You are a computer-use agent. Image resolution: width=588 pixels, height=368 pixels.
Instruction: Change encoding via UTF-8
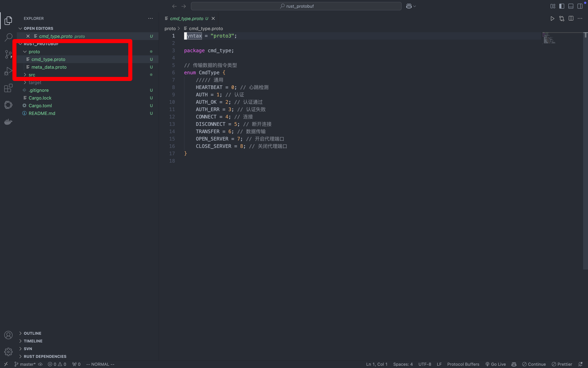pyautogui.click(x=425, y=364)
